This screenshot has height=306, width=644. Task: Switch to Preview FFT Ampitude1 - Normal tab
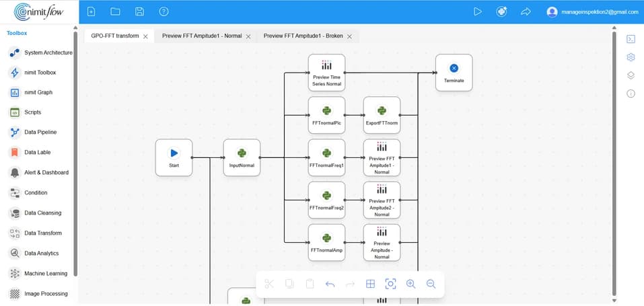click(x=202, y=36)
